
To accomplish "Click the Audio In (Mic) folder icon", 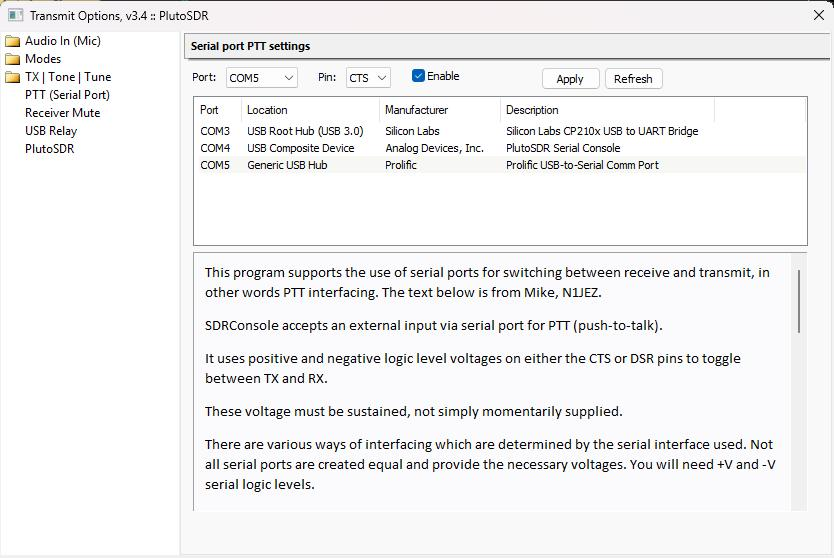I will (x=12, y=41).
